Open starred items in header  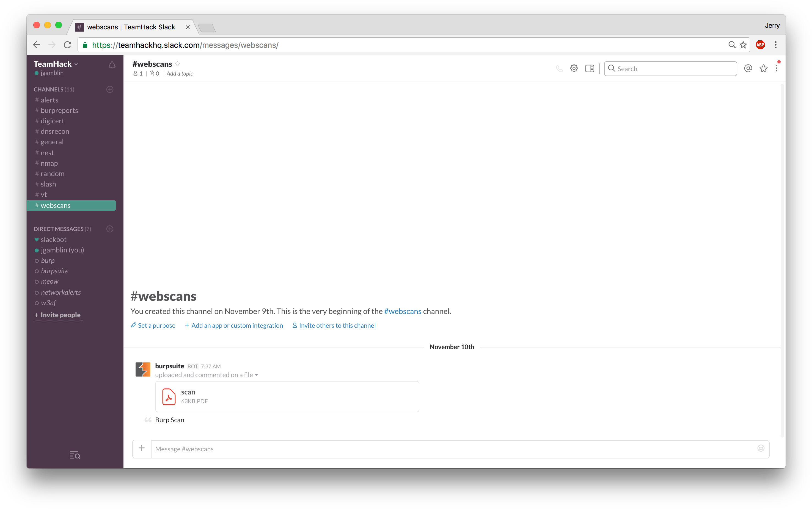tap(764, 69)
